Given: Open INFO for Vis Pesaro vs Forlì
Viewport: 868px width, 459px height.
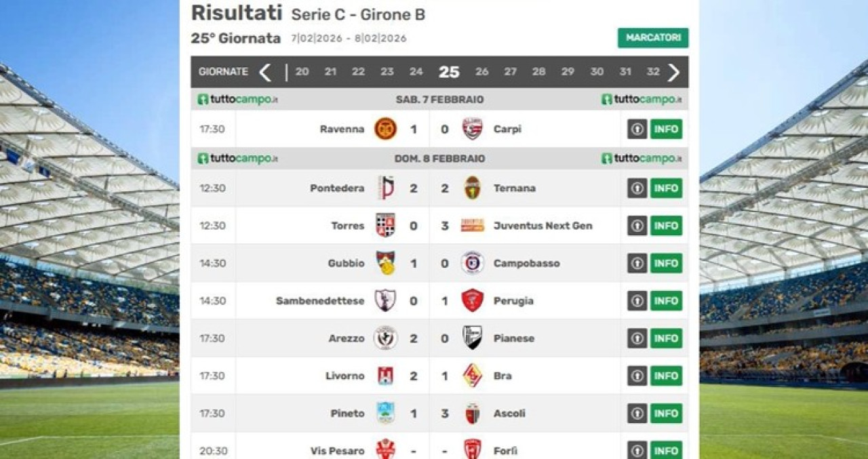Looking at the screenshot, I should click(x=666, y=450).
